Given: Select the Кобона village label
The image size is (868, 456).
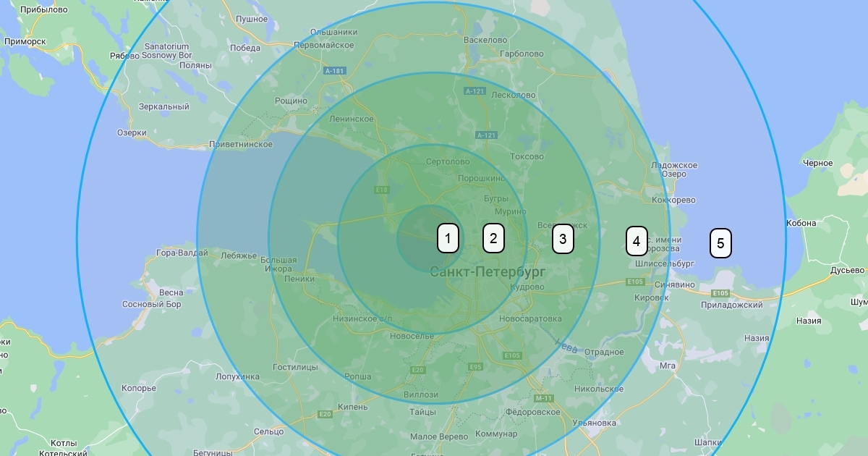Looking at the screenshot, I should point(801,223).
